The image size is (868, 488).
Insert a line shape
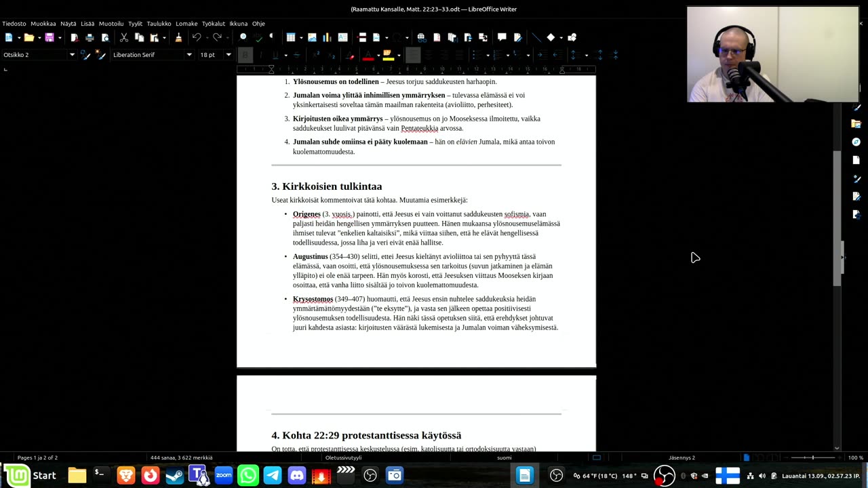536,37
